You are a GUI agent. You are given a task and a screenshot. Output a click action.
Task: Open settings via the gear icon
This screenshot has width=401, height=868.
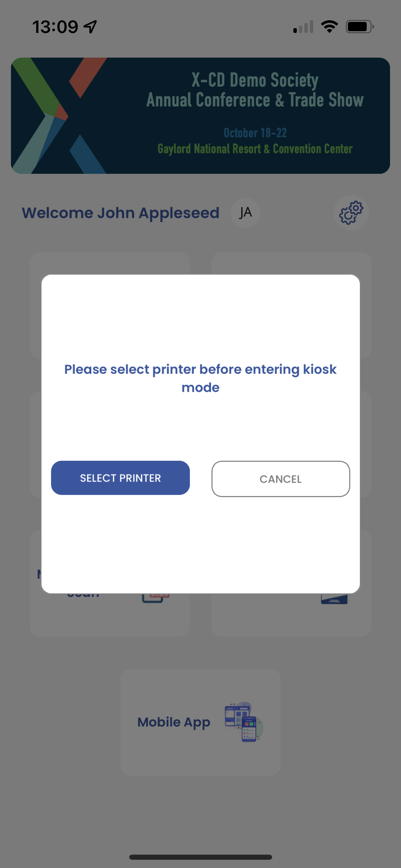click(351, 213)
